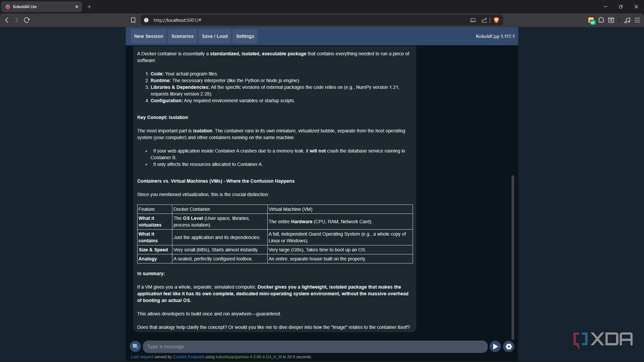Click the 'Configuration:' list item
Screen dimensions: 644x362
(x=223, y=101)
